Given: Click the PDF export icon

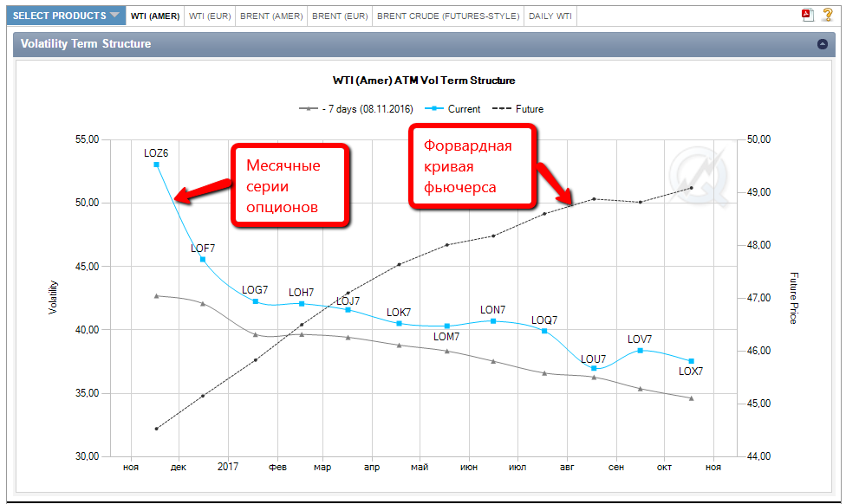Looking at the screenshot, I should pyautogui.click(x=807, y=16).
